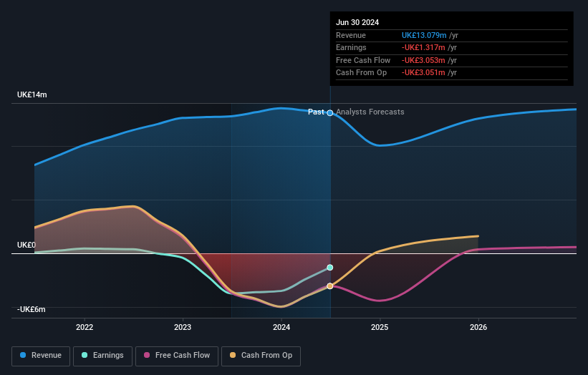The height and width of the screenshot is (375, 588).
Task: Toggle the Cash From Op legend button
Action: [x=261, y=356]
